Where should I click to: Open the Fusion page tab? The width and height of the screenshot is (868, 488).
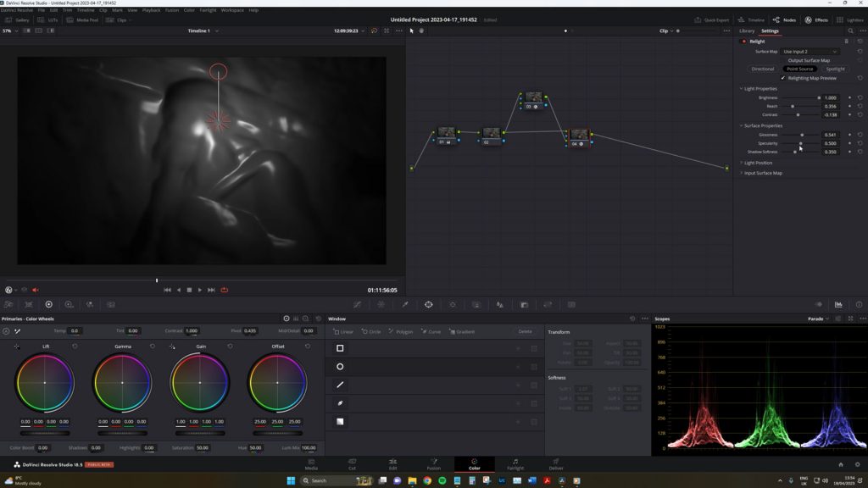433,463
